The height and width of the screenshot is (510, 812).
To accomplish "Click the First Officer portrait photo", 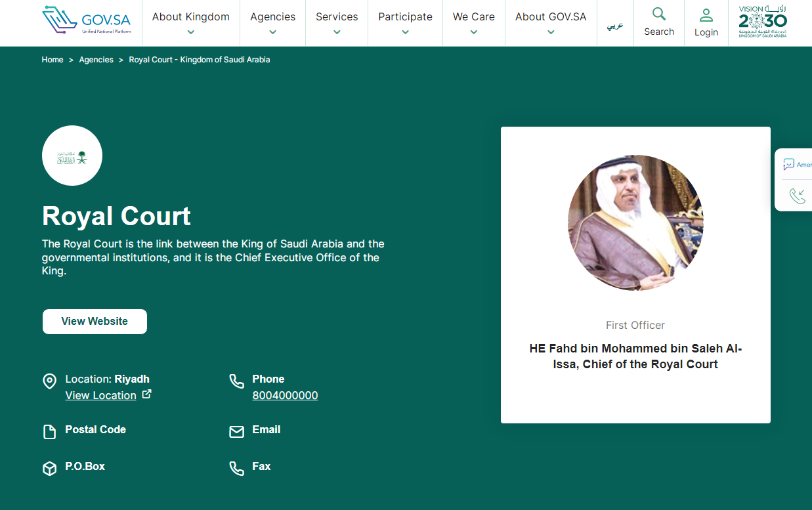I will point(635,223).
